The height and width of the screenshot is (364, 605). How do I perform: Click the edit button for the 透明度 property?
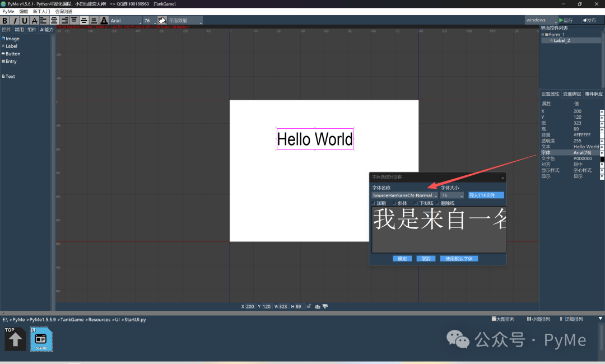(x=602, y=142)
